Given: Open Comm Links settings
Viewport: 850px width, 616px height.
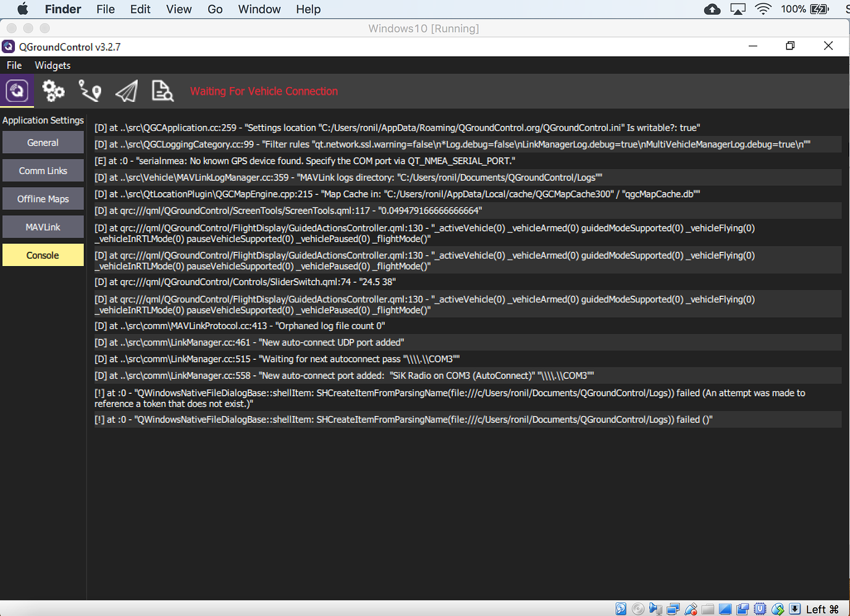Looking at the screenshot, I should coord(43,171).
